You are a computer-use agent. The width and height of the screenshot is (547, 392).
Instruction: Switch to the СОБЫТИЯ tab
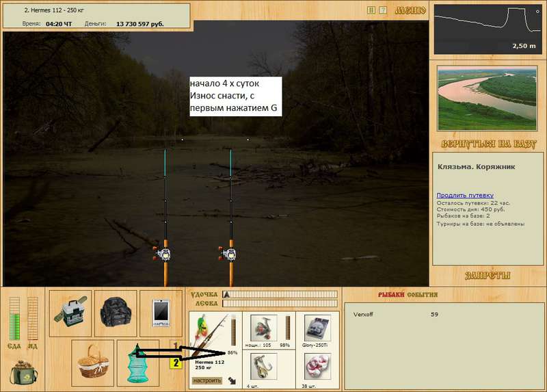point(422,295)
